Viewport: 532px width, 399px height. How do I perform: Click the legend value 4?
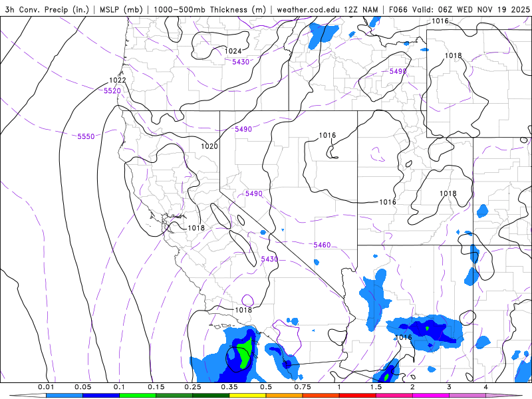click(x=485, y=387)
